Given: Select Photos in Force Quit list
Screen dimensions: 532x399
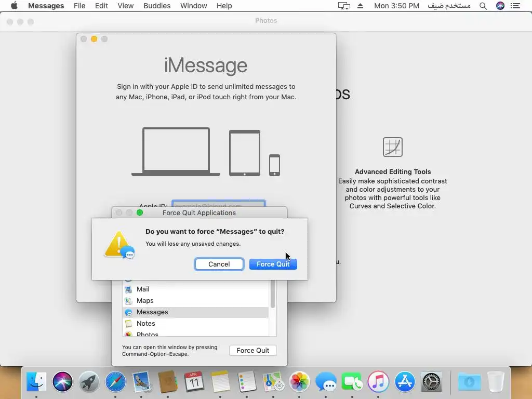Looking at the screenshot, I should point(195,333).
